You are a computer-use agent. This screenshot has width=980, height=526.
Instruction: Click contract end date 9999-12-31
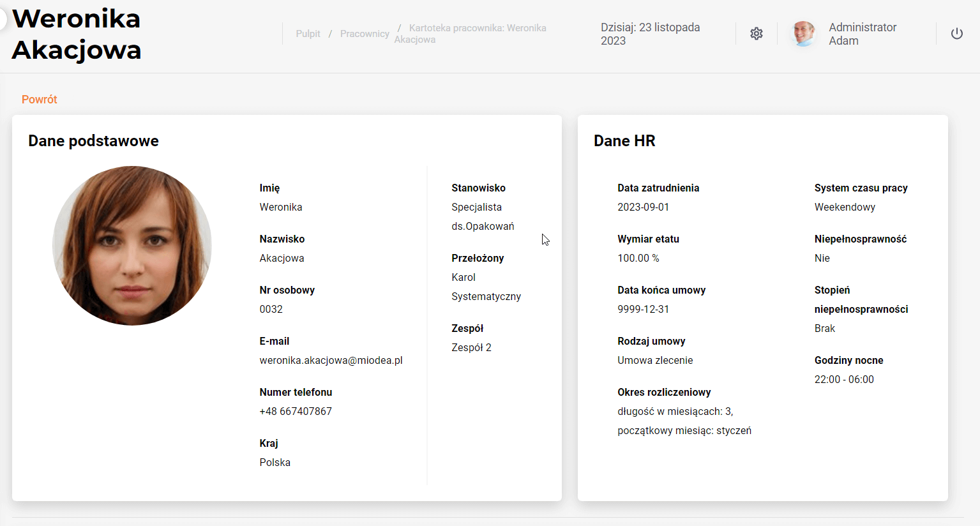coord(643,309)
